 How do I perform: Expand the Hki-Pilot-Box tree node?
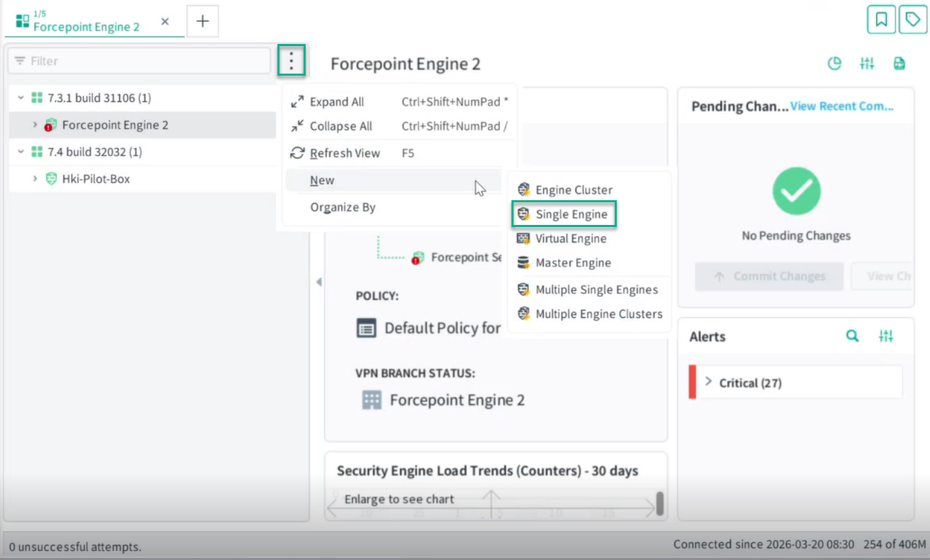pyautogui.click(x=35, y=179)
